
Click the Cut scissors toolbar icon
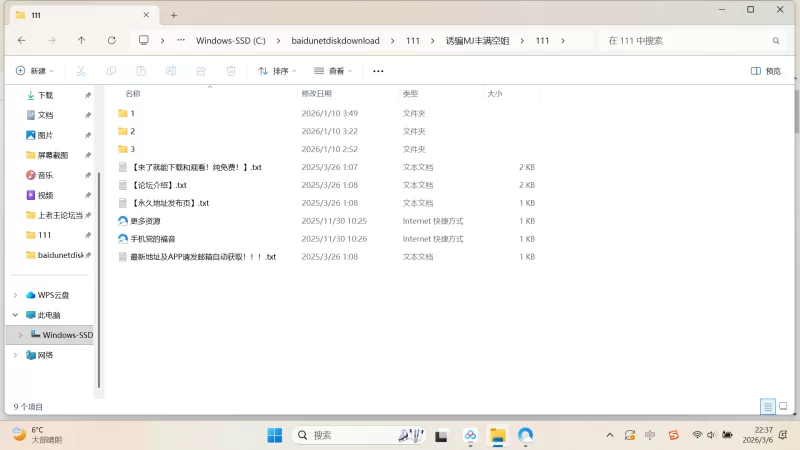pos(82,71)
